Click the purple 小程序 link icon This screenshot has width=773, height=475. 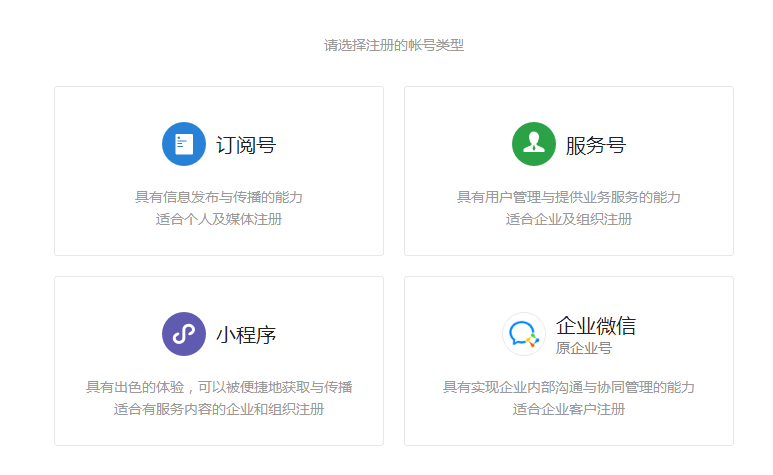(184, 334)
